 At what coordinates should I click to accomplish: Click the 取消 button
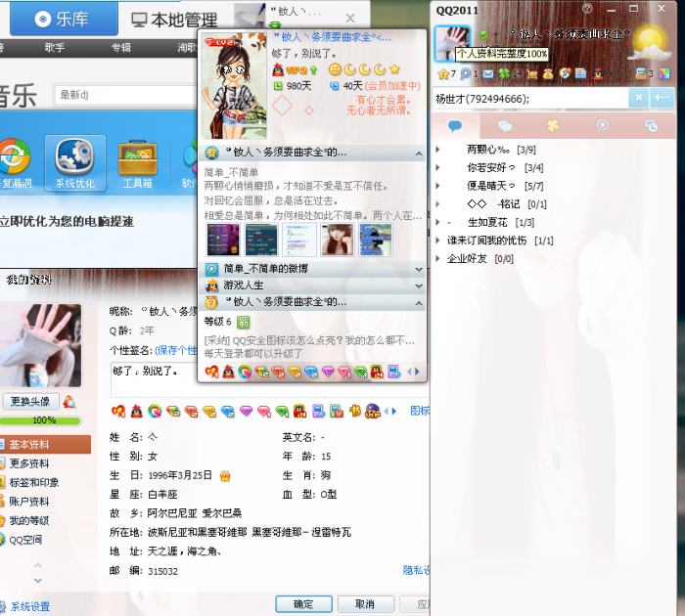pyautogui.click(x=365, y=604)
